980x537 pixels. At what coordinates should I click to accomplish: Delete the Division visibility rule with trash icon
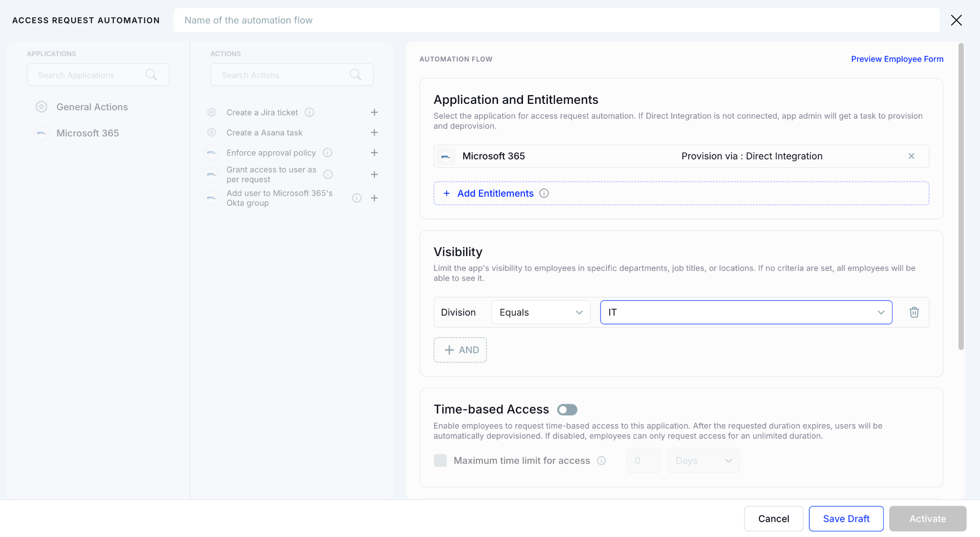(x=914, y=313)
